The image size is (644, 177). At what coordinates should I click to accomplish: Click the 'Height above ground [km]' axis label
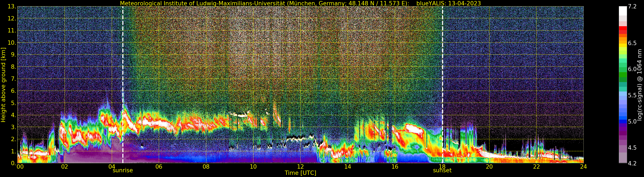tap(3, 85)
